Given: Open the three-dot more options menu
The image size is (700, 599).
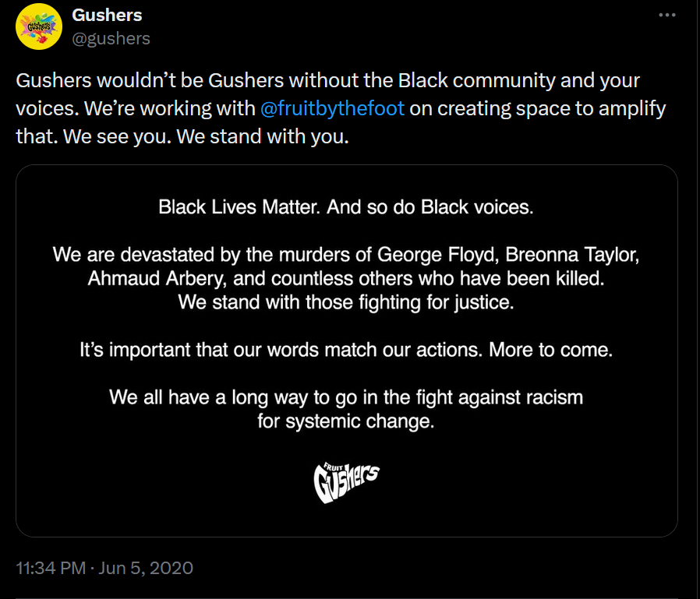Looking at the screenshot, I should 667,15.
